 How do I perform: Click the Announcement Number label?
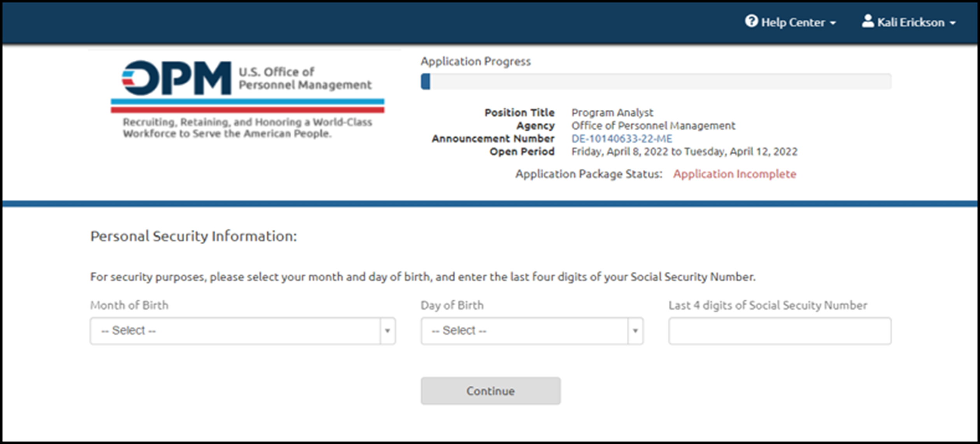pos(493,139)
